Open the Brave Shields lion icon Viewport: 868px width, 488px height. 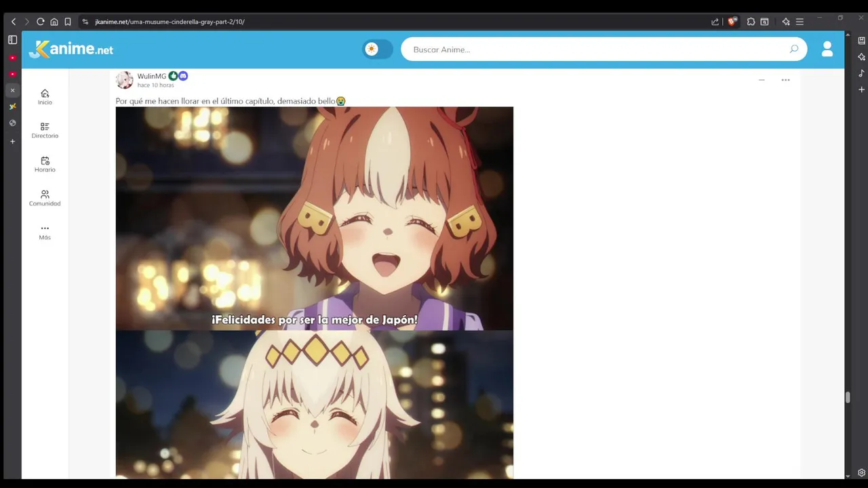732,22
